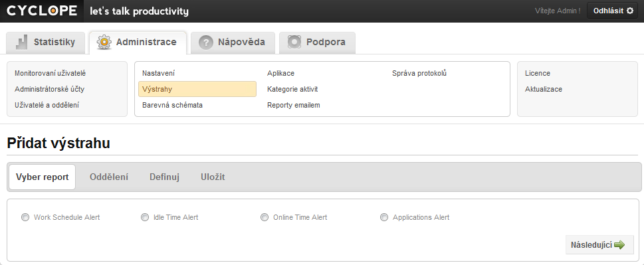
Task: Click the Administrace gear icon
Action: pos(104,42)
